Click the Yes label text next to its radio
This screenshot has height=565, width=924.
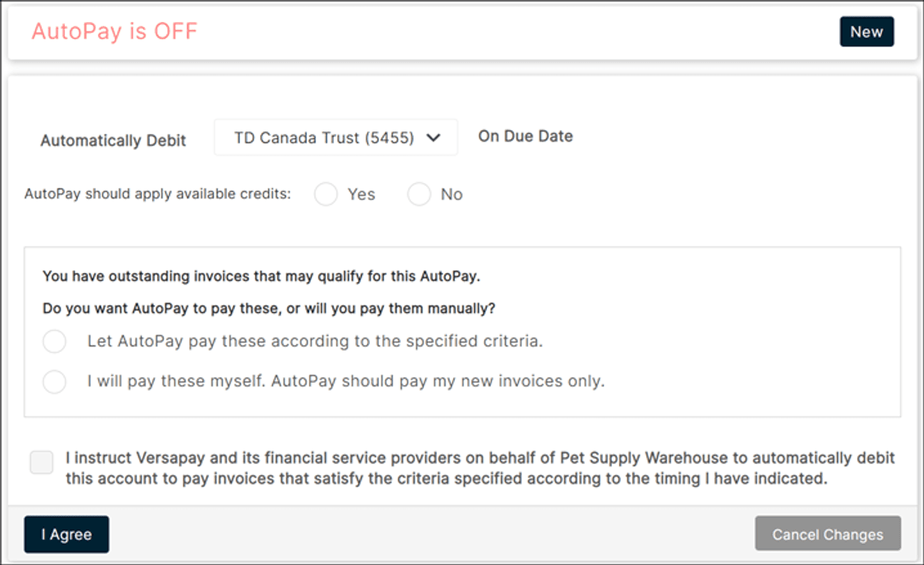pos(361,194)
